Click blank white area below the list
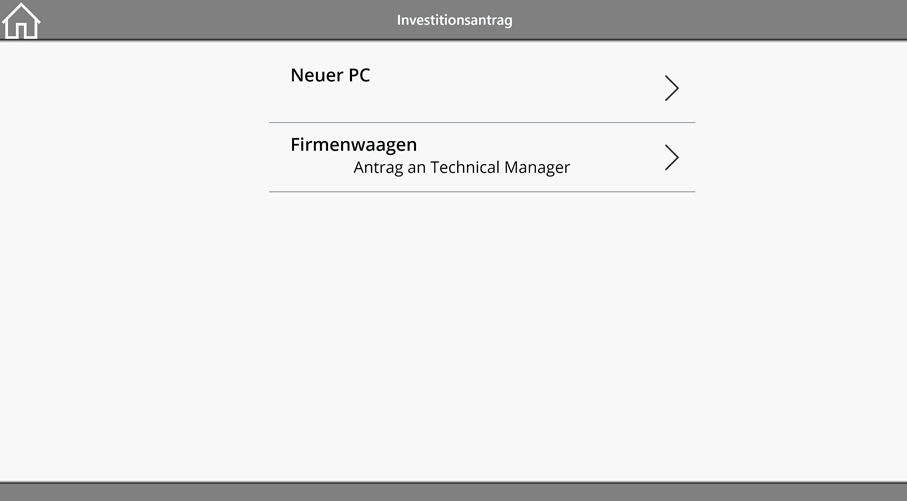The image size is (907, 501). click(x=454, y=336)
